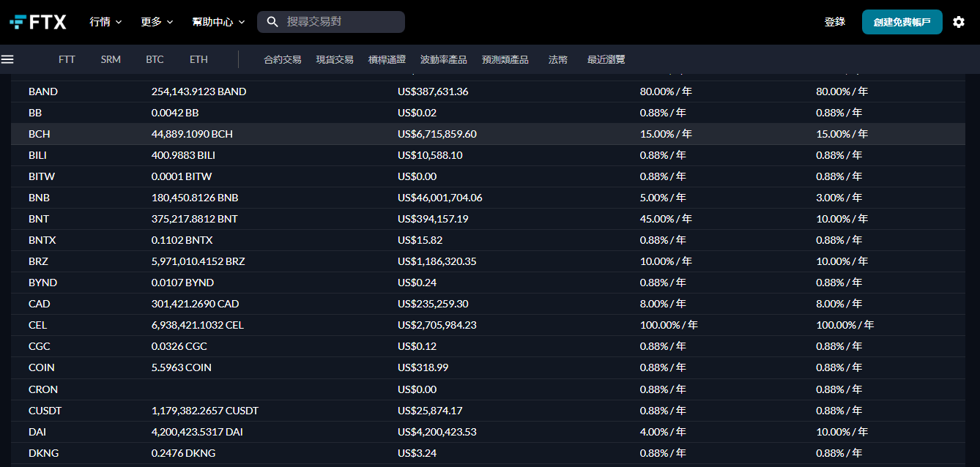980x467 pixels.
Task: Click the value US$318.99
Action: [x=423, y=367]
